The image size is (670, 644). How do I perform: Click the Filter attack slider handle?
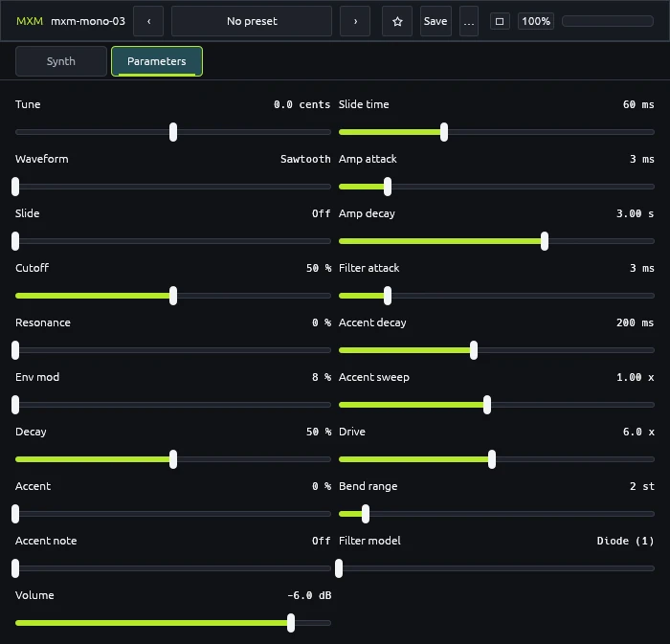[388, 296]
